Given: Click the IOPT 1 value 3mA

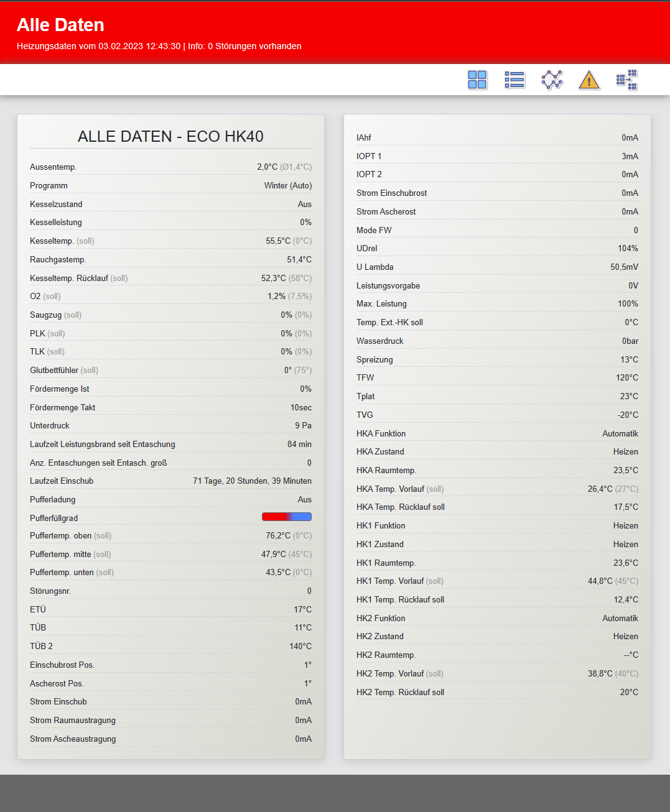Looking at the screenshot, I should [x=630, y=156].
